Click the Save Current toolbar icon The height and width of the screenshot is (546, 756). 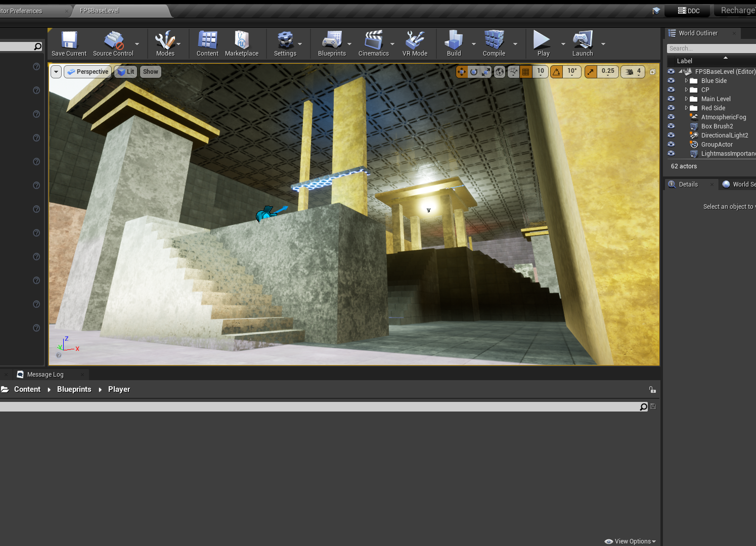pyautogui.click(x=69, y=43)
